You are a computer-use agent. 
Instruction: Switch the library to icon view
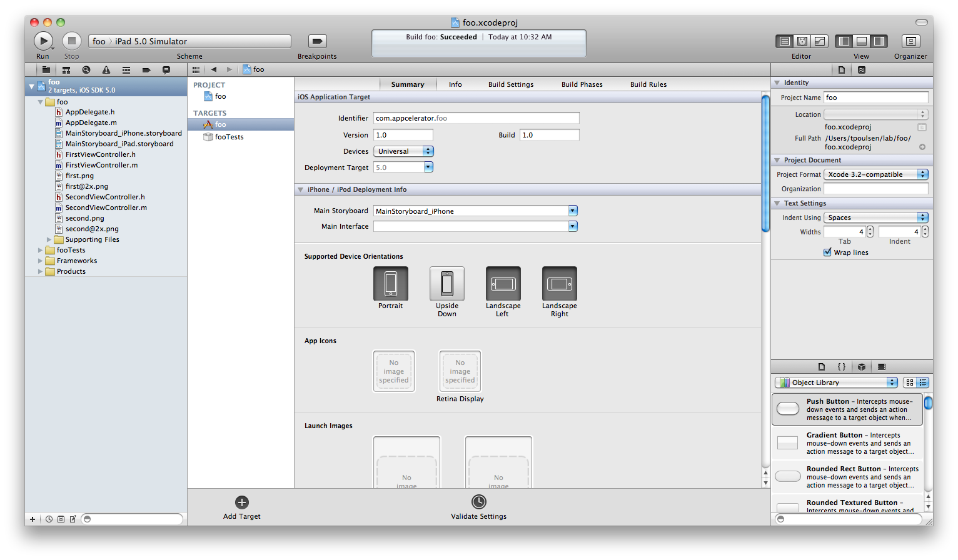coord(910,382)
